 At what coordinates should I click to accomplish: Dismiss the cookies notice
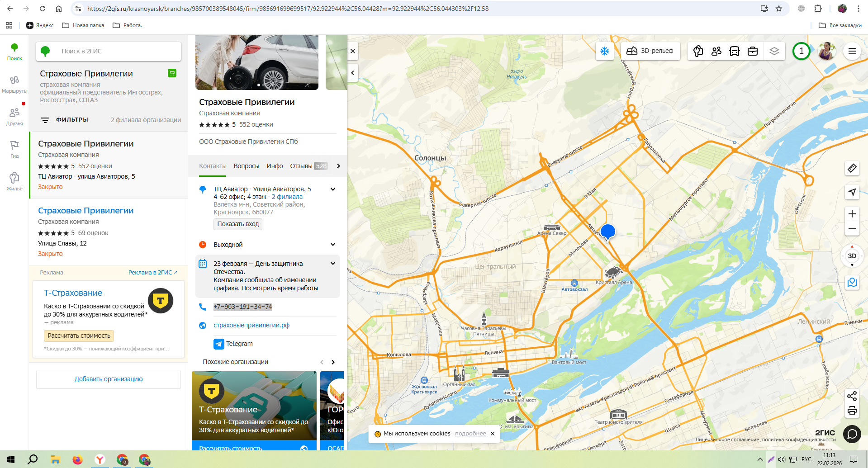[x=493, y=434]
